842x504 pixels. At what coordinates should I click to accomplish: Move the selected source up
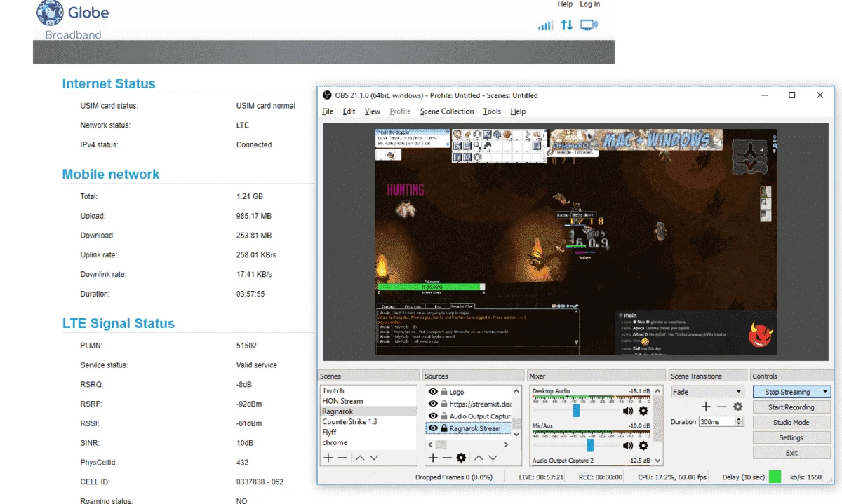[x=479, y=458]
